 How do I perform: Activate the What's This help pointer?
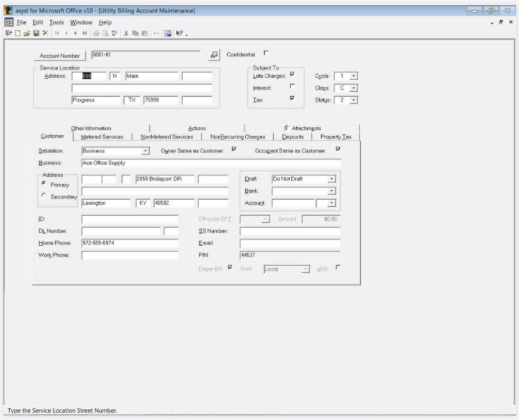tap(179, 33)
